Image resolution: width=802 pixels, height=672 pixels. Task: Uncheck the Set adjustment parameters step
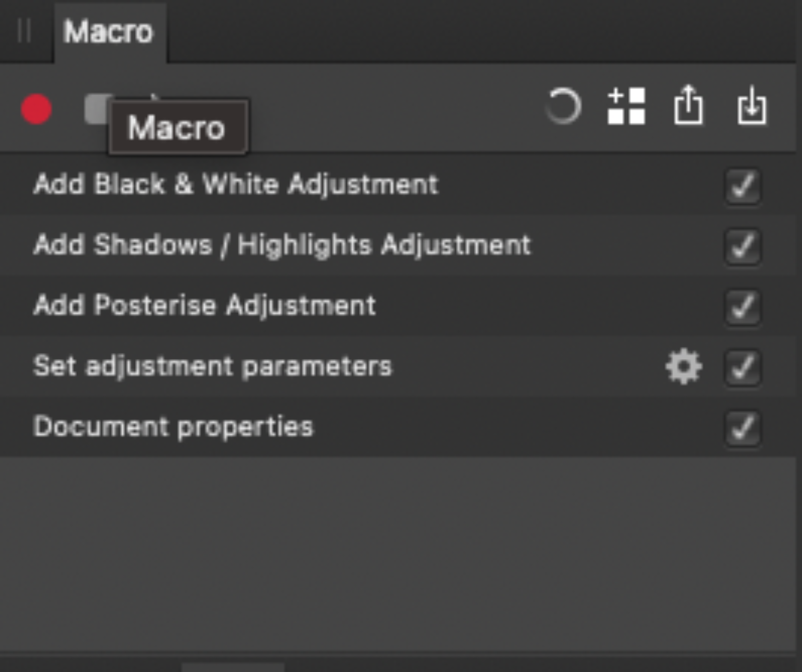742,366
